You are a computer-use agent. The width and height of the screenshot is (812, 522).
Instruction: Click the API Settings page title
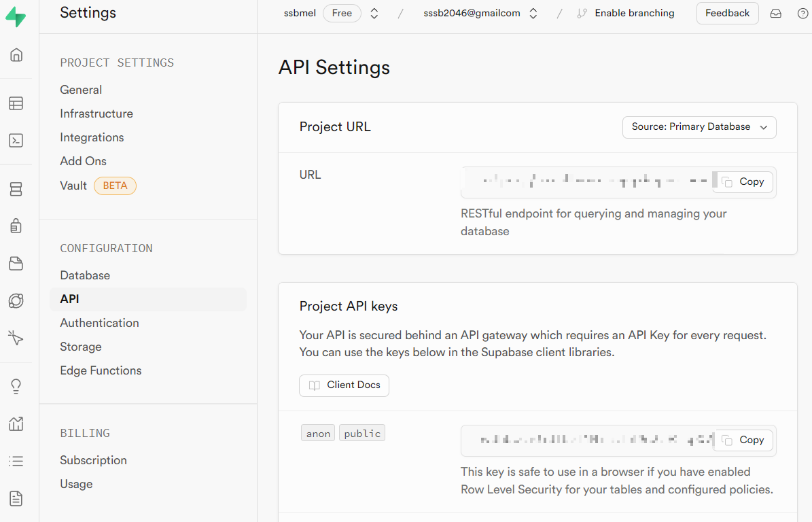[334, 68]
